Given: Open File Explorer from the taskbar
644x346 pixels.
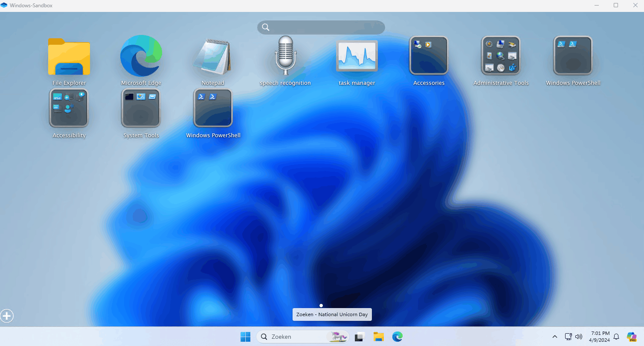Looking at the screenshot, I should pyautogui.click(x=378, y=337).
